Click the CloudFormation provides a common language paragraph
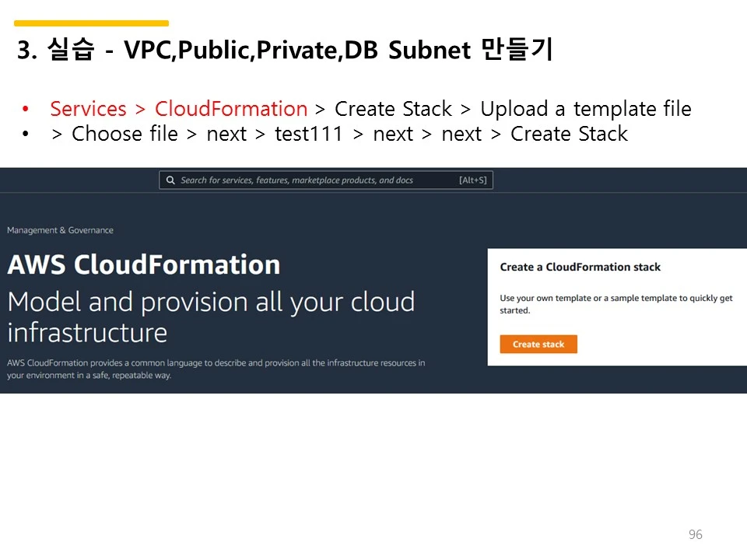Image resolution: width=747 pixels, height=560 pixels. click(x=216, y=369)
